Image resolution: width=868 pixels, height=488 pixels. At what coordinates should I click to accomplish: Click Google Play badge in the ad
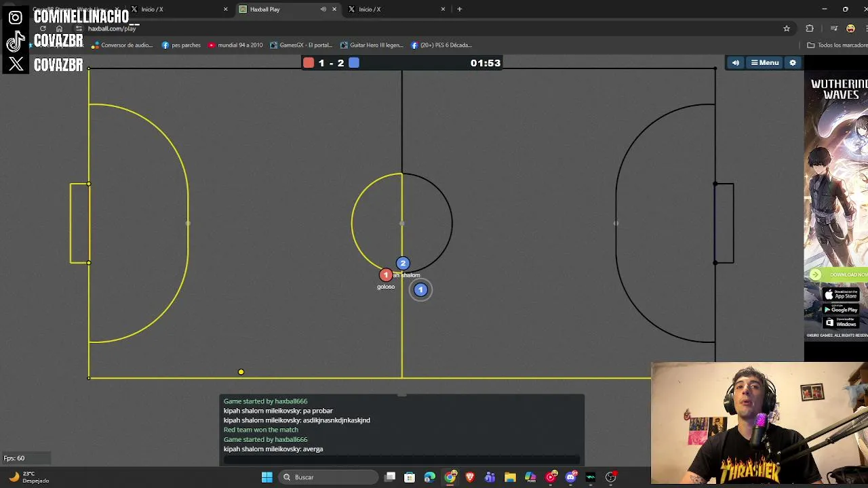point(841,309)
